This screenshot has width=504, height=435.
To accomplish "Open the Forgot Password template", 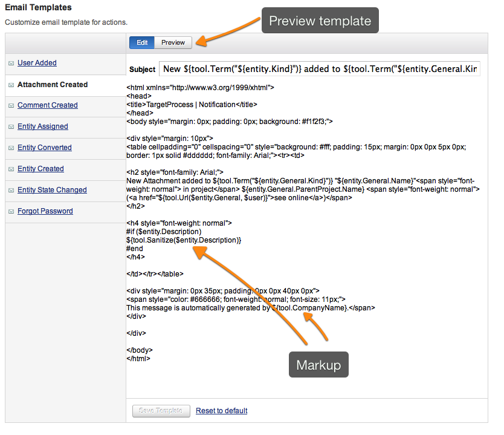I will [x=45, y=211].
